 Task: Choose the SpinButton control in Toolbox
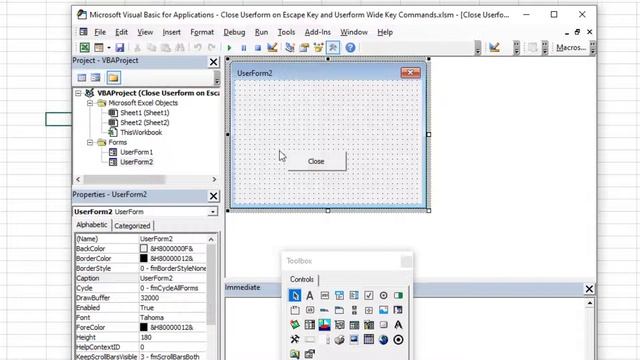[x=369, y=310]
